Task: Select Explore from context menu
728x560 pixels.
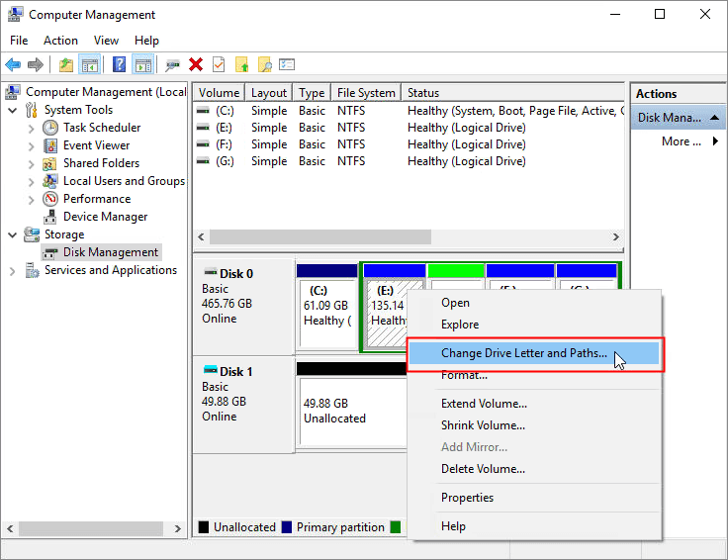Action: tap(534, 325)
